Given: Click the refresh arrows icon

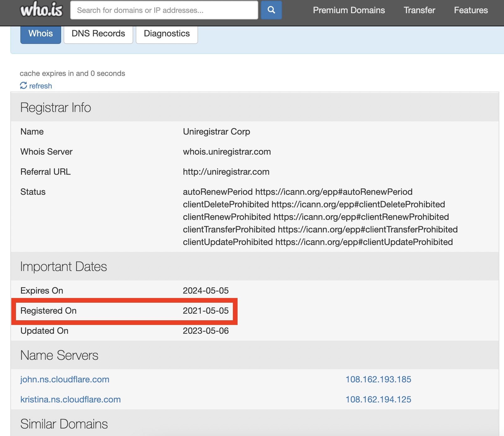Looking at the screenshot, I should [24, 86].
